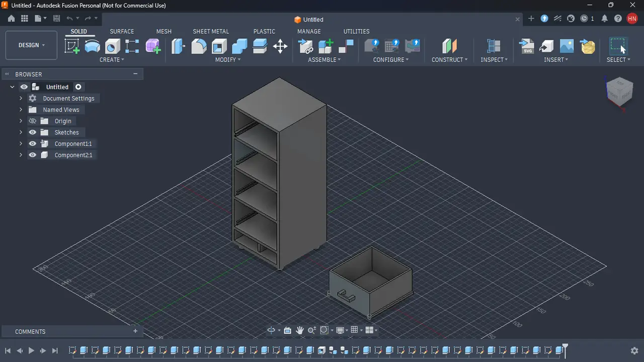Click the Home icon in the top bar
Viewport: 644px width, 362px height.
pos(11,19)
